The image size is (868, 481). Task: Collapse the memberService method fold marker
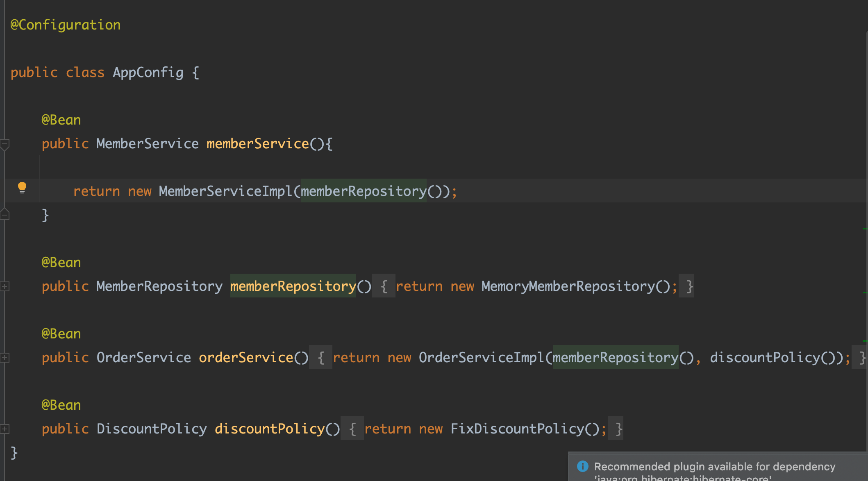[5, 144]
